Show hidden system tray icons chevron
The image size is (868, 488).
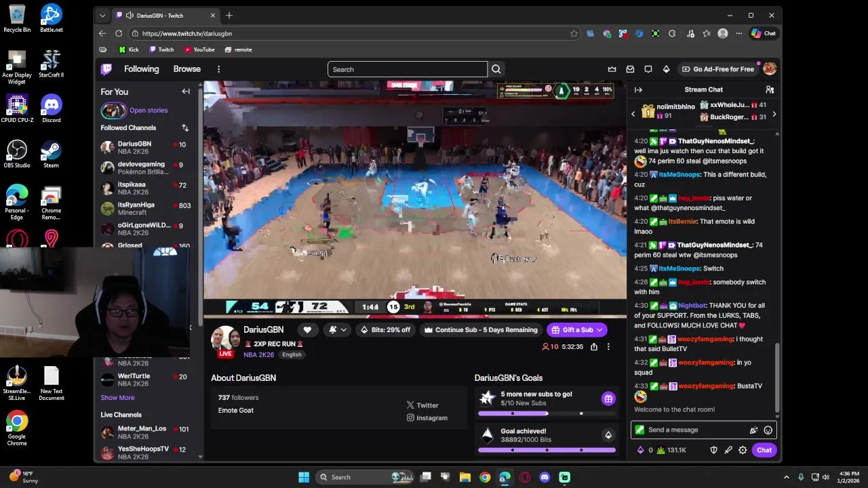tap(786, 477)
